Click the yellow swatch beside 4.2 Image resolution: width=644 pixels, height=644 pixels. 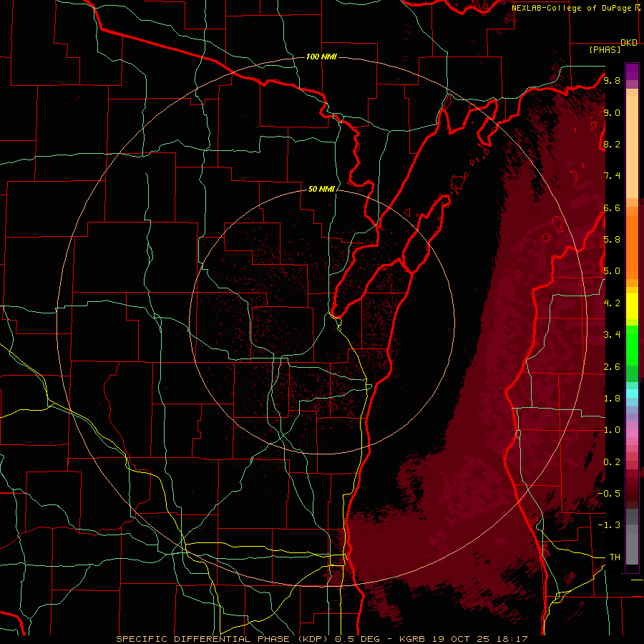632,306
